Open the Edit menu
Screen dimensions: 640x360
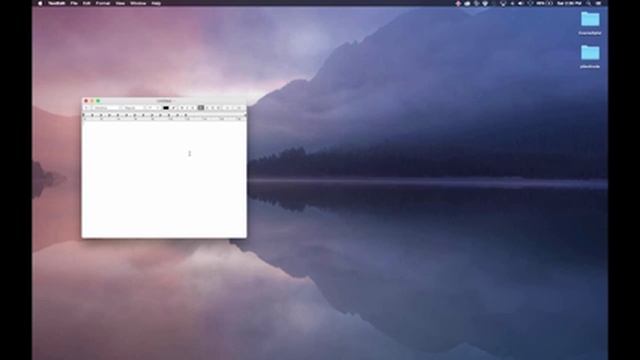(x=87, y=3)
